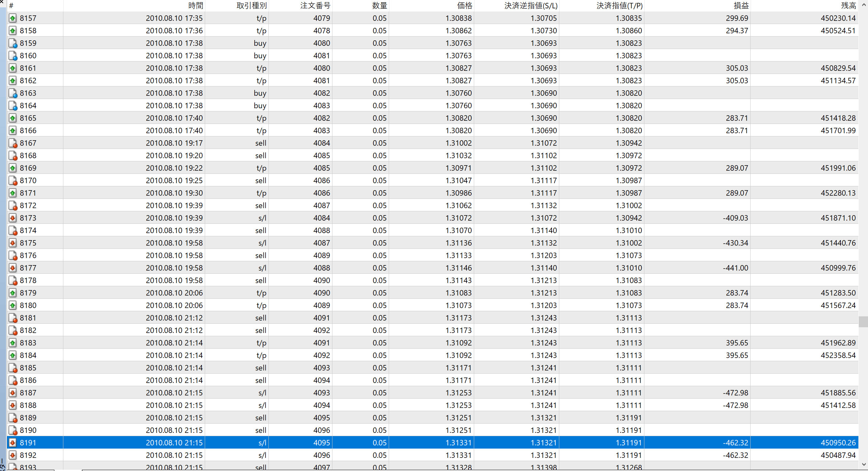Select row number 8166
Image resolution: width=868 pixels, height=471 pixels.
28,130
